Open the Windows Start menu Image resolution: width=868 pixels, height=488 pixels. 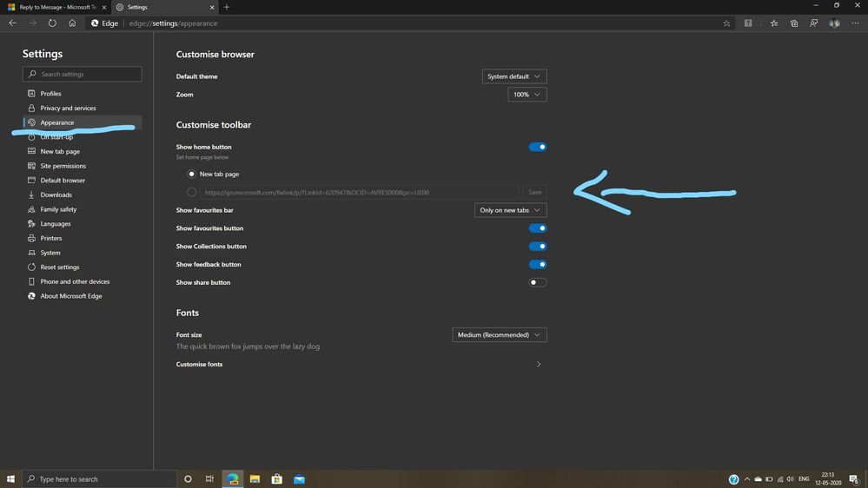pyautogui.click(x=10, y=478)
